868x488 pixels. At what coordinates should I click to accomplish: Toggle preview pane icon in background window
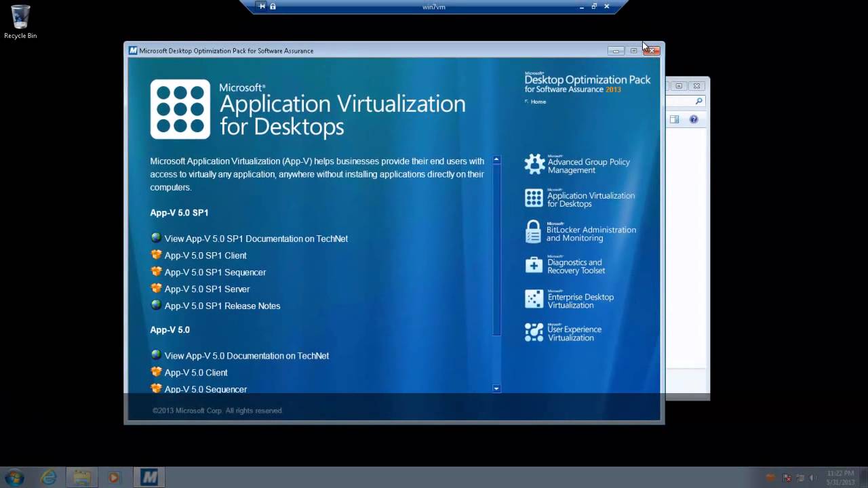pyautogui.click(x=674, y=119)
